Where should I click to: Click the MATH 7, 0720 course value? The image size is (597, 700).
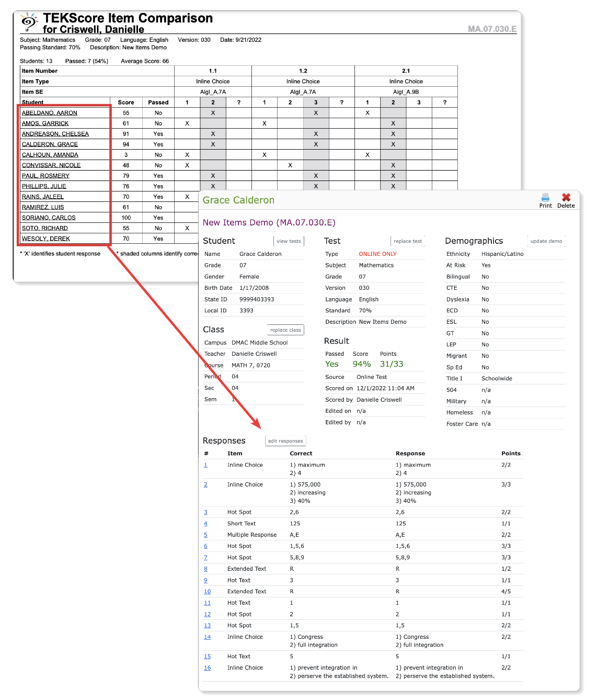[251, 366]
